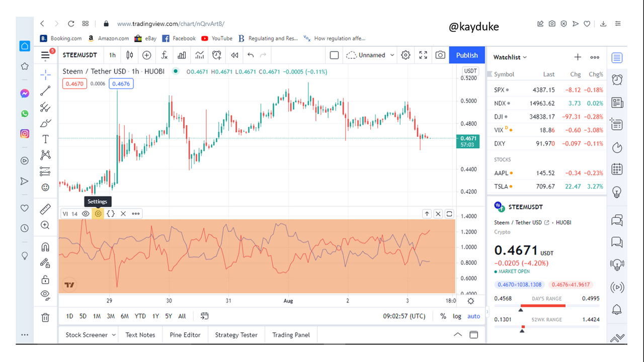Enter fullscreen mode

pyautogui.click(x=423, y=55)
